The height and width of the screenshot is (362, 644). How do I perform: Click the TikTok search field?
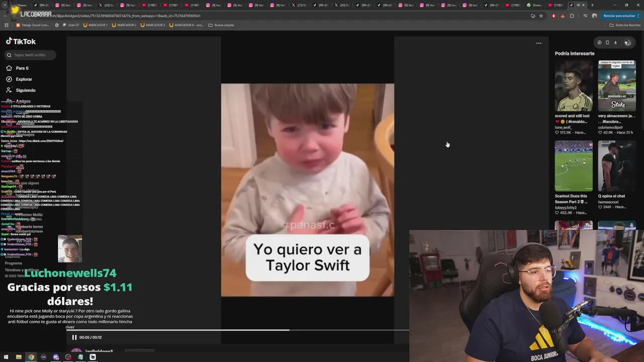click(x=30, y=55)
